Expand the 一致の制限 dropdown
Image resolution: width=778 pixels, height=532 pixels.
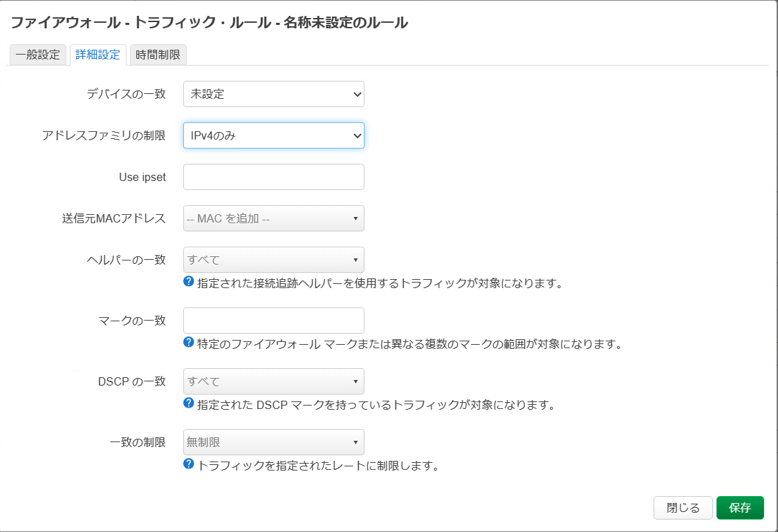pyautogui.click(x=273, y=442)
